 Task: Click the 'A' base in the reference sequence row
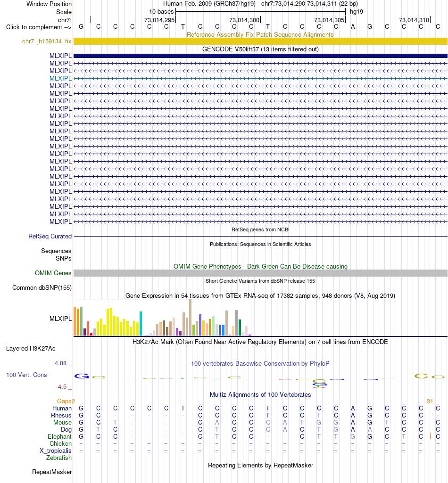click(353, 26)
